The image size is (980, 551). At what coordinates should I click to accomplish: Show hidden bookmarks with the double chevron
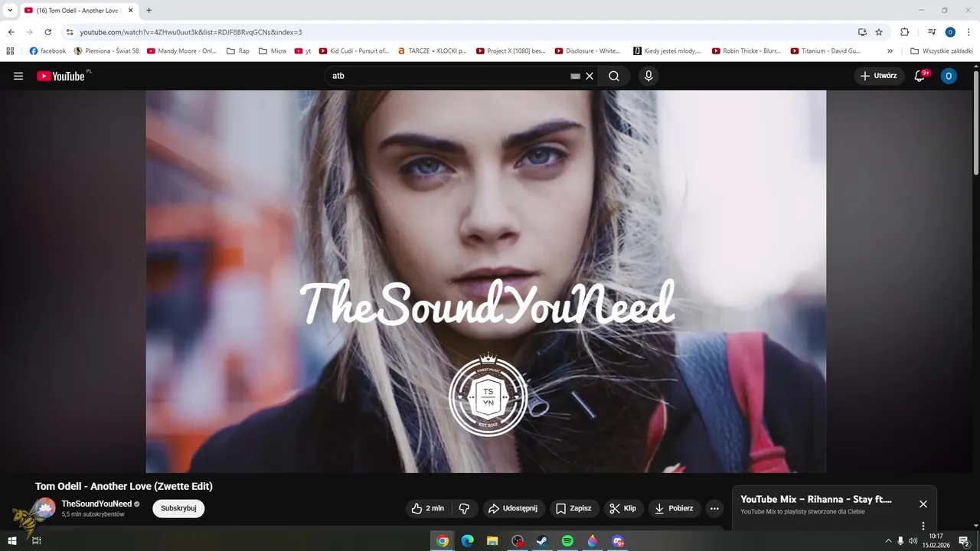(890, 51)
